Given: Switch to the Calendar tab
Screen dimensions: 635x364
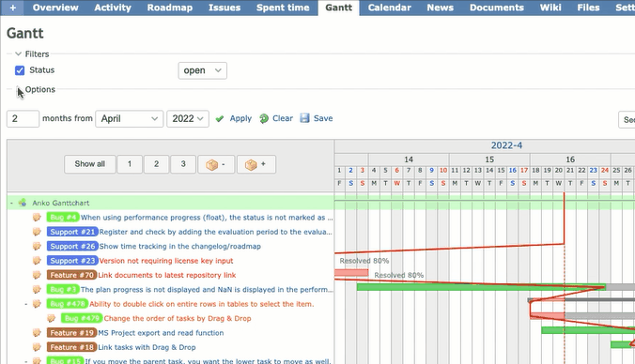Looking at the screenshot, I should [x=390, y=8].
